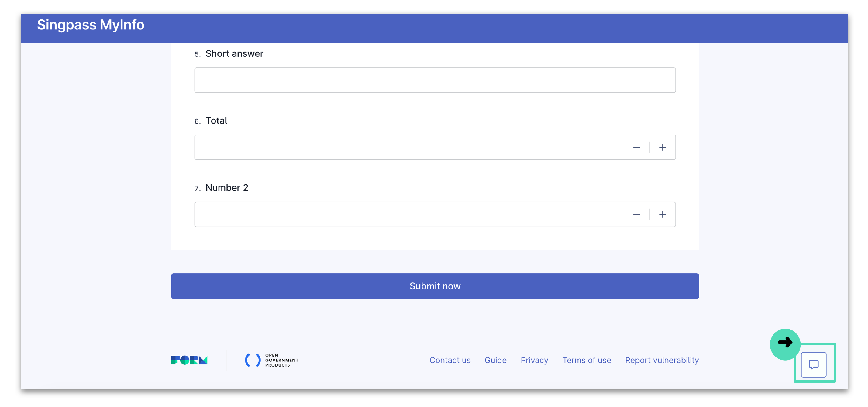This screenshot has width=868, height=407.
Task: Open the Report vulnerability link
Action: pyautogui.click(x=662, y=360)
